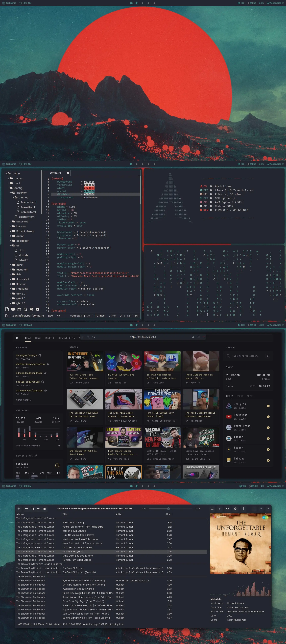
Task: Collapse the dk folder in file tree
Action: tap(11, 245)
